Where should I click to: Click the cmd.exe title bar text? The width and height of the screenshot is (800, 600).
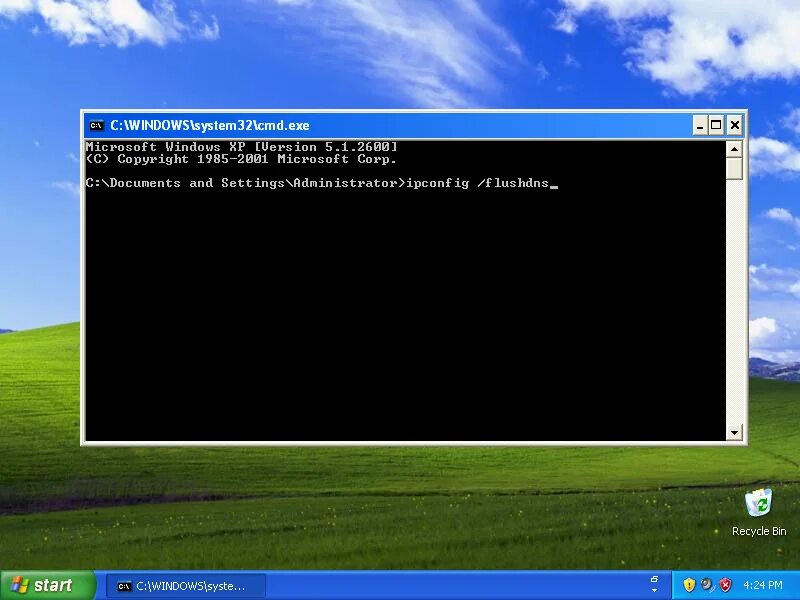[210, 126]
